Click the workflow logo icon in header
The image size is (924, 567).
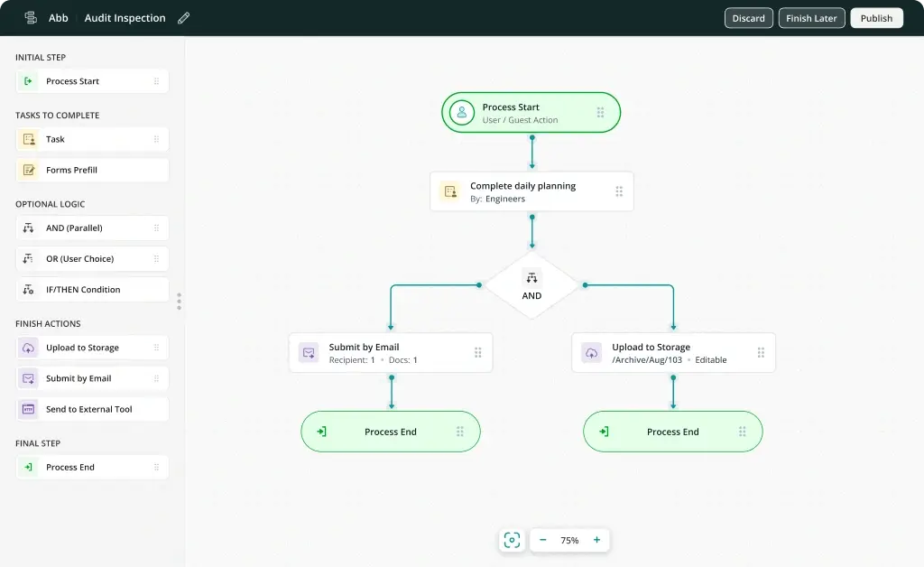point(31,18)
